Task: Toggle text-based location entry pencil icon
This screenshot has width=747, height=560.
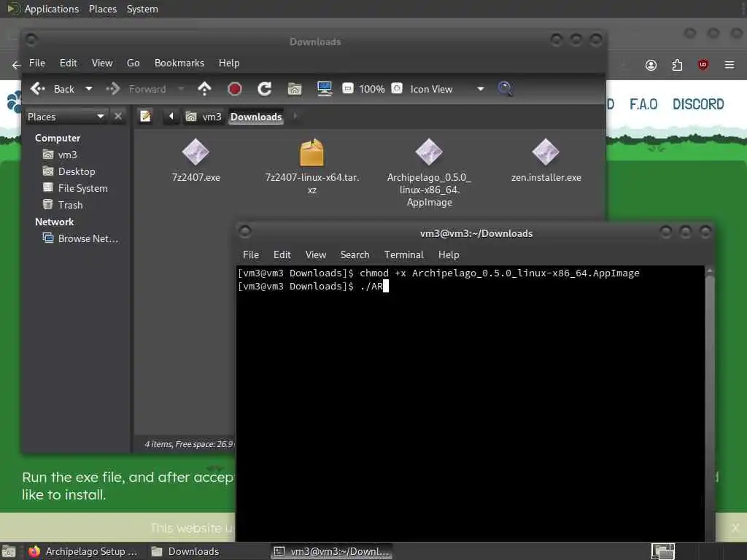Action: (145, 116)
